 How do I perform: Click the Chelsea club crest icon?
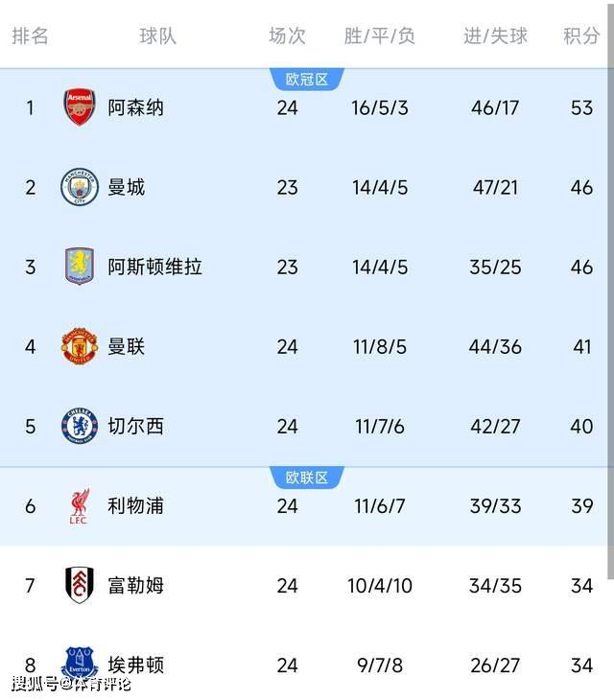pos(80,426)
